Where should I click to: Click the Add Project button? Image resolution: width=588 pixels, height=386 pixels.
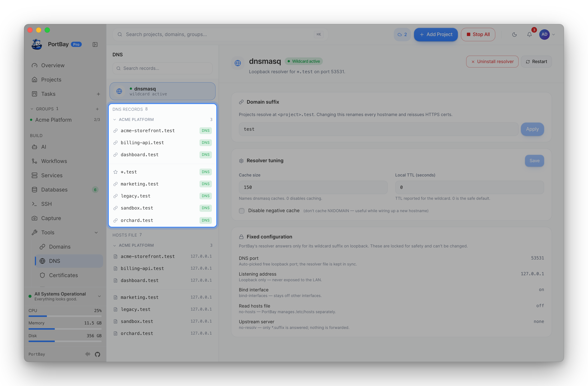click(x=436, y=34)
